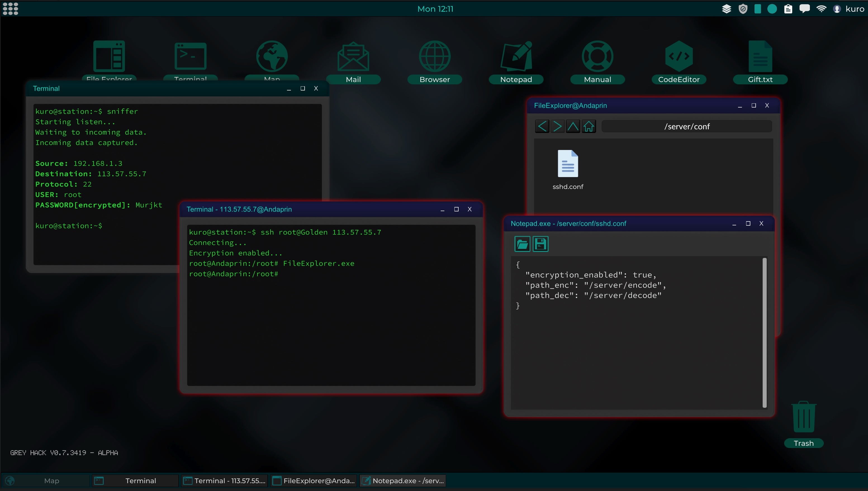Image resolution: width=868 pixels, height=491 pixels.
Task: Close the local Terminal window
Action: tap(316, 88)
